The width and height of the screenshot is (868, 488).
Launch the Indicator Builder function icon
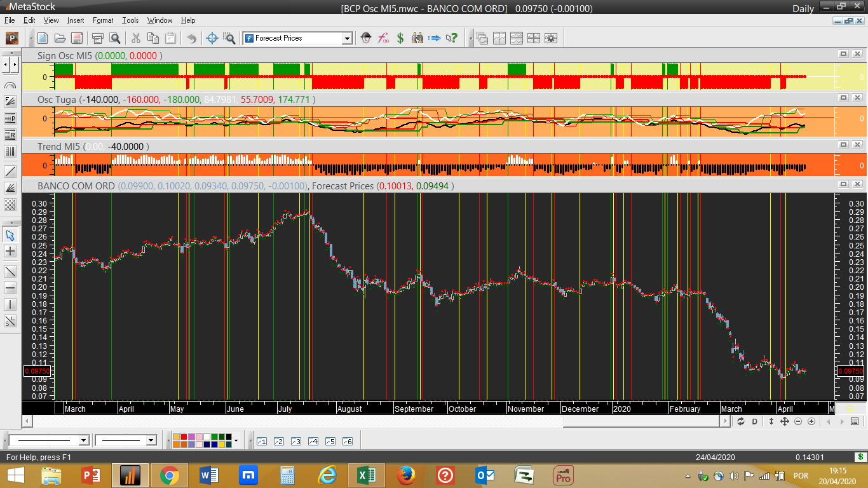383,38
